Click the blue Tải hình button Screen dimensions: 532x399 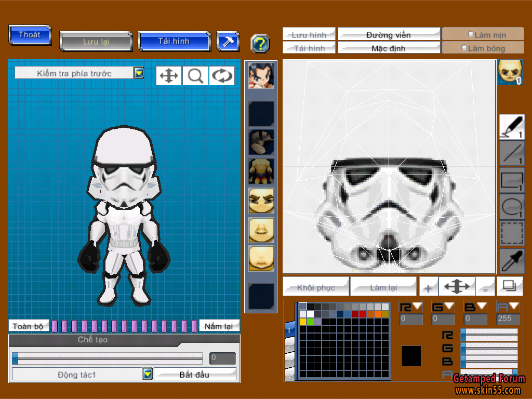(174, 41)
